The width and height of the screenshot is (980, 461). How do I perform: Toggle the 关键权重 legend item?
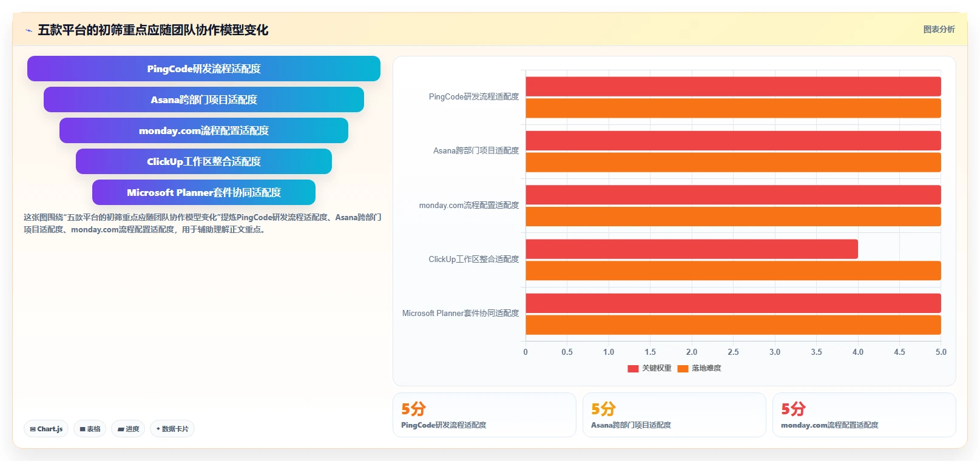point(649,368)
